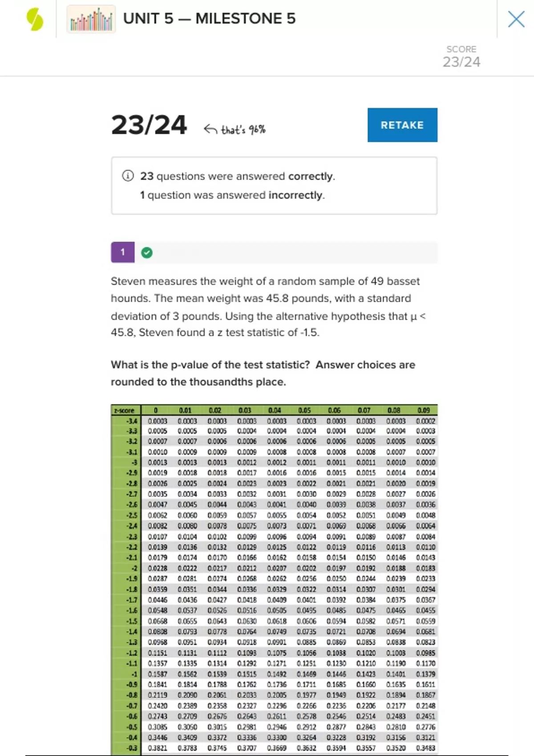Close the milestone results with the X
Image resolution: width=534 pixels, height=756 pixels.
[516, 19]
